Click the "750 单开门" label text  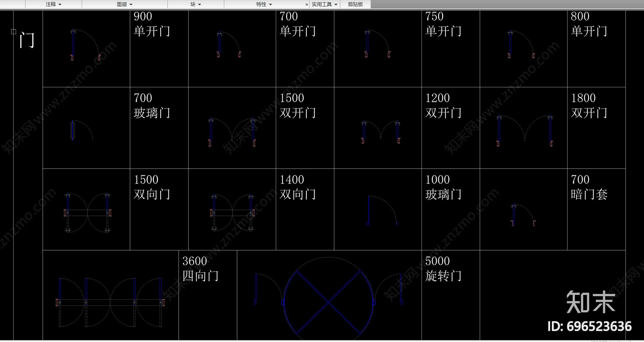click(443, 24)
